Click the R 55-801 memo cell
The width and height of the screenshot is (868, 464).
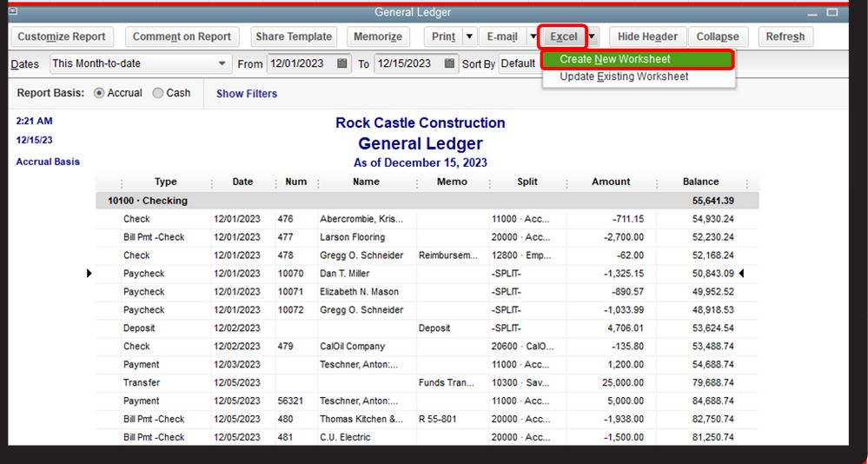(x=437, y=419)
